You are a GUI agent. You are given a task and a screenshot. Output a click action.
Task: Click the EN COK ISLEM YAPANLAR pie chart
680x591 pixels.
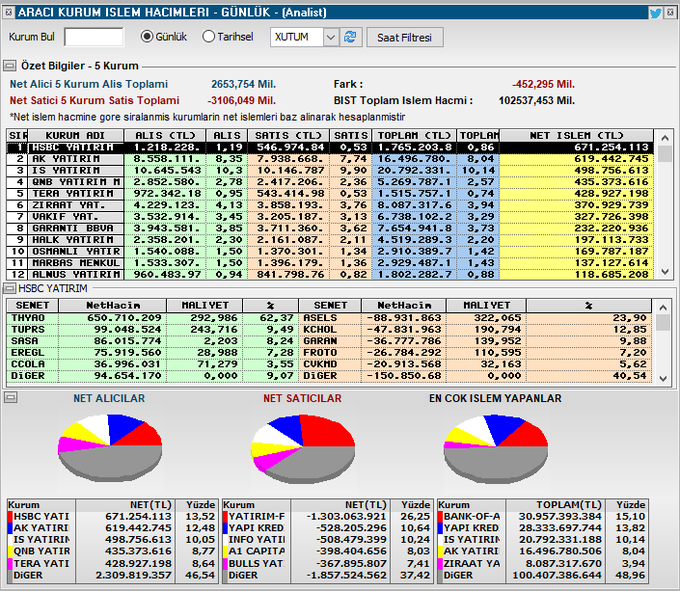(496, 450)
